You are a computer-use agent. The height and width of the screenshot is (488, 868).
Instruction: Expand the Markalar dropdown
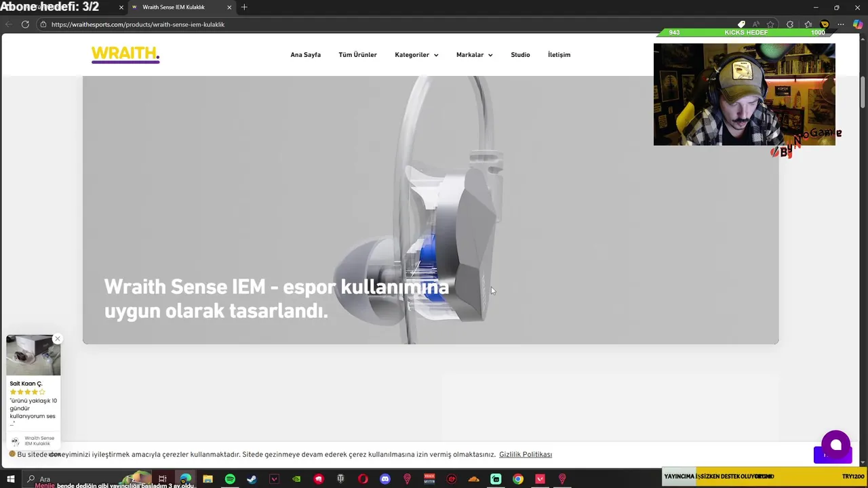(474, 55)
